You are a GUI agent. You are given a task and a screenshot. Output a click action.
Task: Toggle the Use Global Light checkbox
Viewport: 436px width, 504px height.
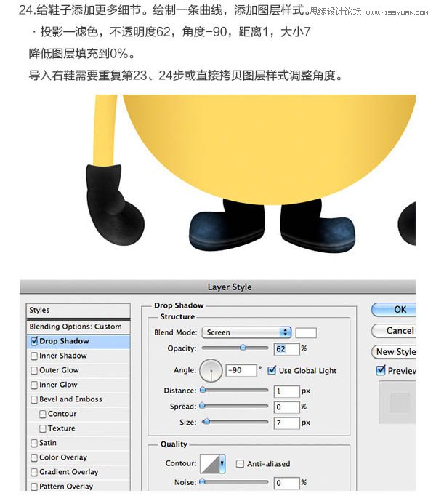tap(272, 370)
